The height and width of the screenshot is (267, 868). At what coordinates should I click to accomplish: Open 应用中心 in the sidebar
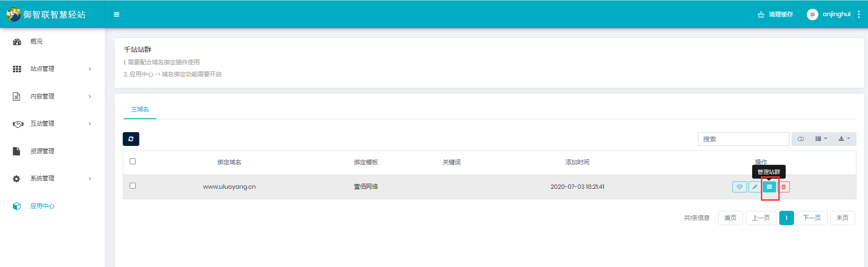[x=42, y=206]
